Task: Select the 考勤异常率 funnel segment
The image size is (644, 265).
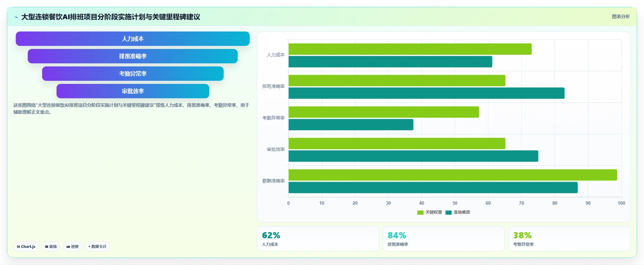Action: pyautogui.click(x=133, y=74)
